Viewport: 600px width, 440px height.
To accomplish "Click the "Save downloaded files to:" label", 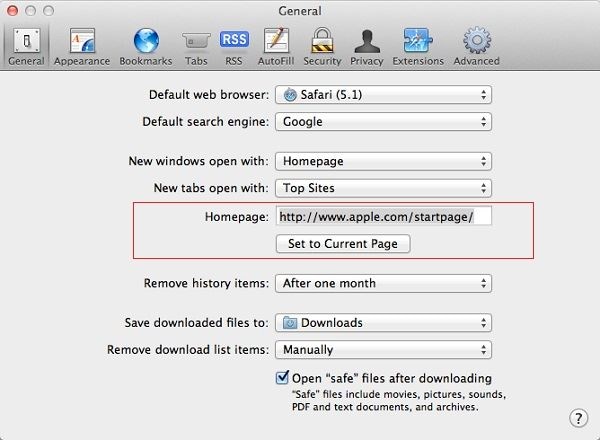I will coord(197,323).
